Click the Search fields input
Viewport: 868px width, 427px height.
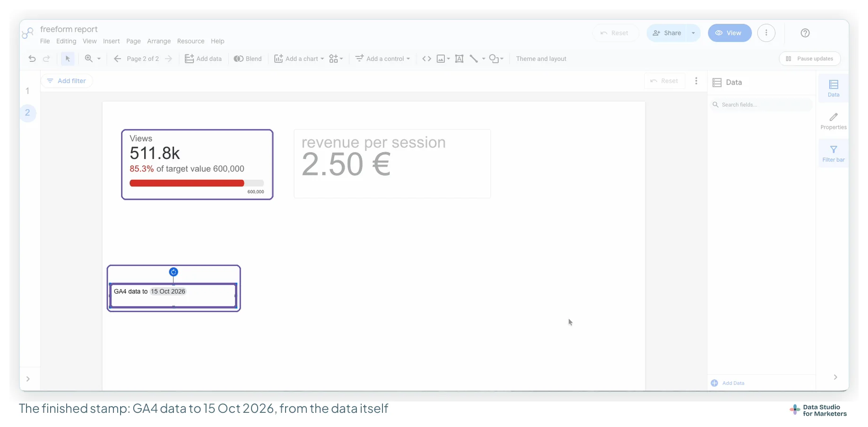761,104
